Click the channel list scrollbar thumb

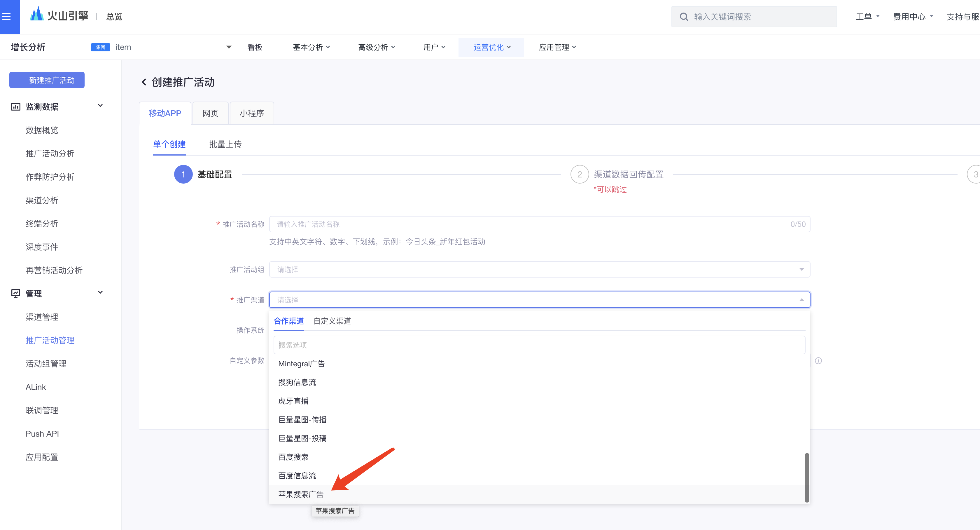806,477
